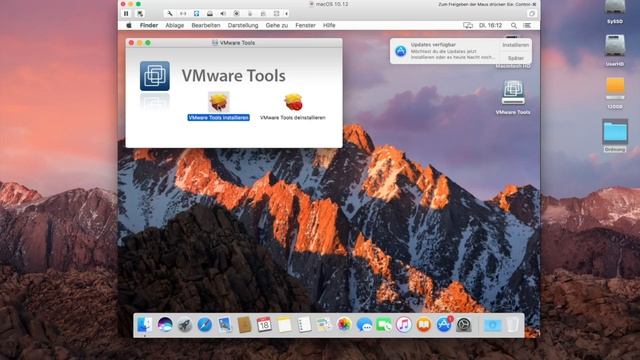Open Maps in the dock
This screenshot has height=360, width=640.
click(x=324, y=325)
